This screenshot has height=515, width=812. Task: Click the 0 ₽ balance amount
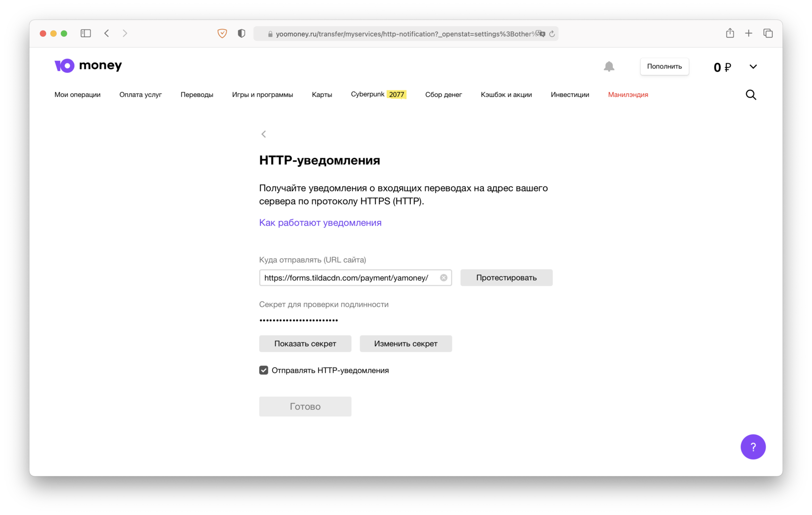[722, 67]
